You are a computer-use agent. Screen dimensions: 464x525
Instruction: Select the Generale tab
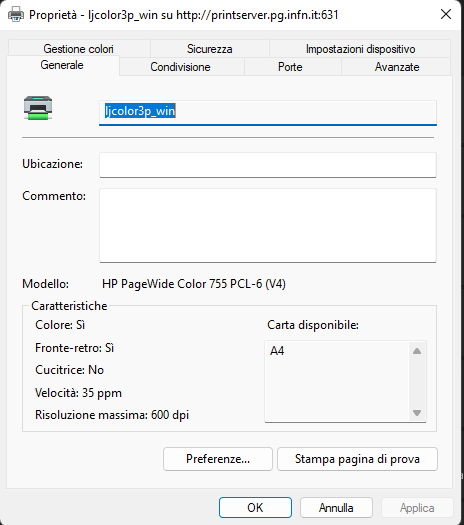pos(62,65)
